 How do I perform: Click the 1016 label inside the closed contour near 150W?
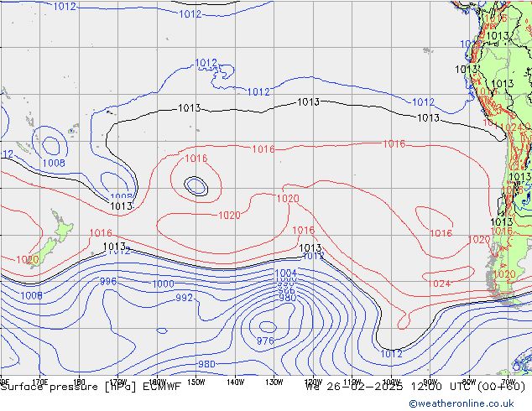coord(196,159)
